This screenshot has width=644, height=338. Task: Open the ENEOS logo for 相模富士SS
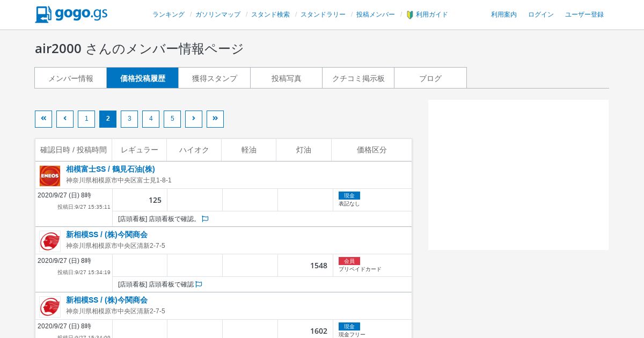tap(50, 175)
